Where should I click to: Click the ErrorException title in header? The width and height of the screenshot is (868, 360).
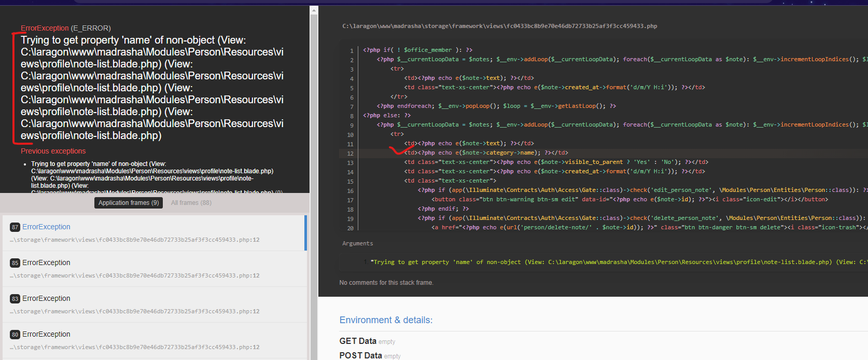[x=45, y=28]
